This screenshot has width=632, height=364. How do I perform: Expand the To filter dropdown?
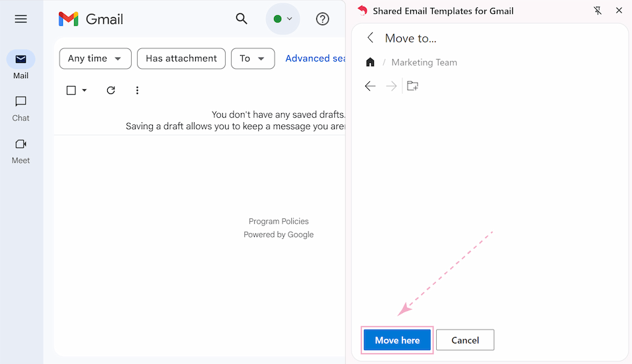tap(253, 58)
